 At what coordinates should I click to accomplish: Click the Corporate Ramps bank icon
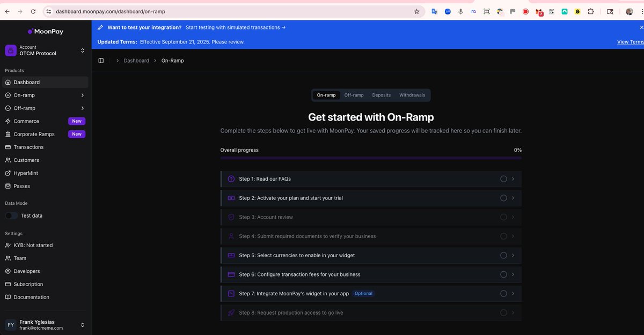(x=8, y=134)
